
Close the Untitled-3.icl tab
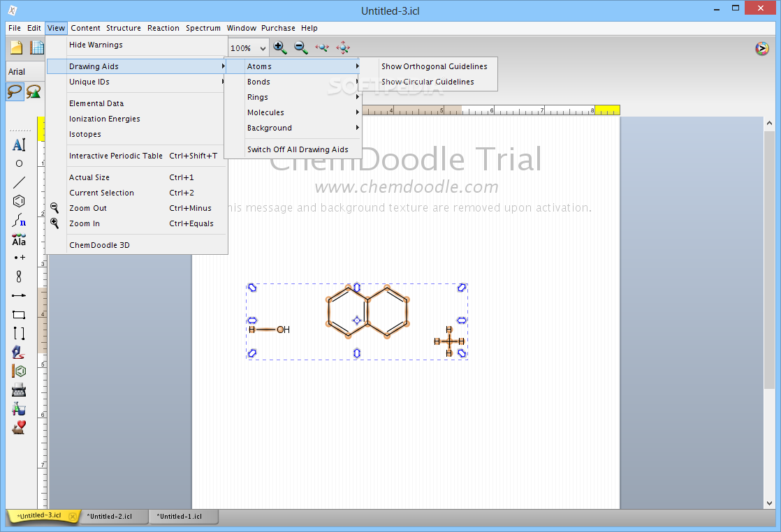(73, 517)
